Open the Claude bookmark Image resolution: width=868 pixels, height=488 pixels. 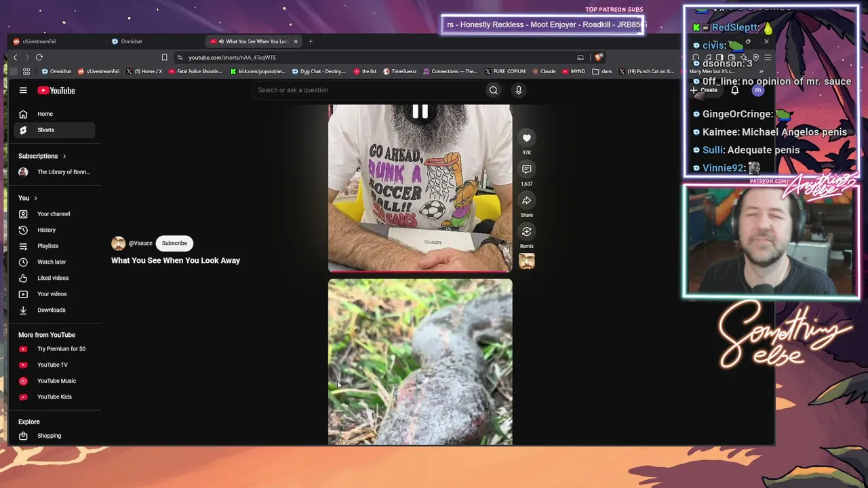544,71
